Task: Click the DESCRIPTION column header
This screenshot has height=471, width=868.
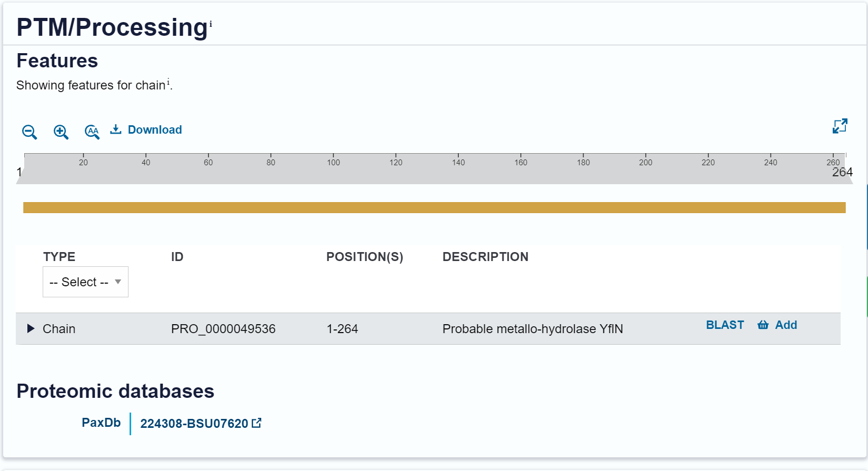Action: [485, 257]
